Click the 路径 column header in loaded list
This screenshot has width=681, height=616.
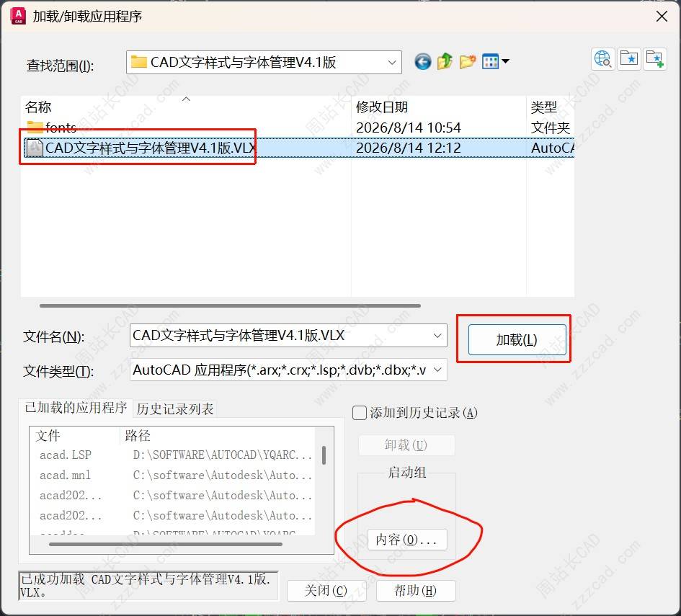tap(218, 435)
